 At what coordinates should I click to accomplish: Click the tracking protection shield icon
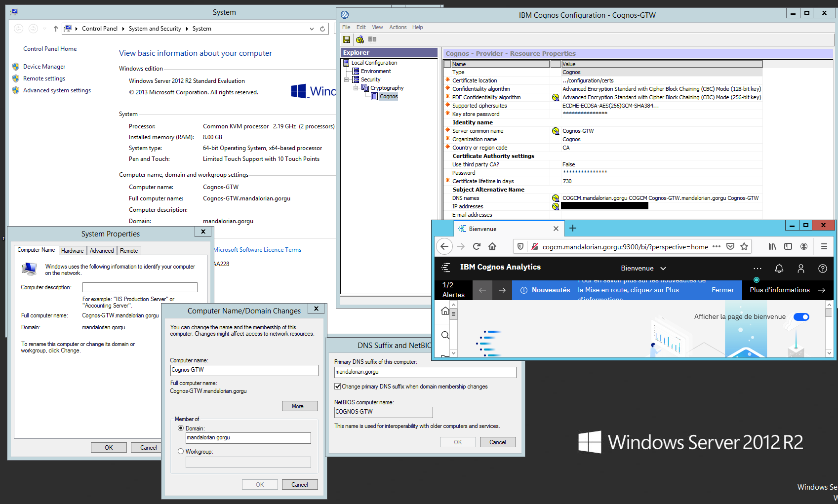click(520, 246)
